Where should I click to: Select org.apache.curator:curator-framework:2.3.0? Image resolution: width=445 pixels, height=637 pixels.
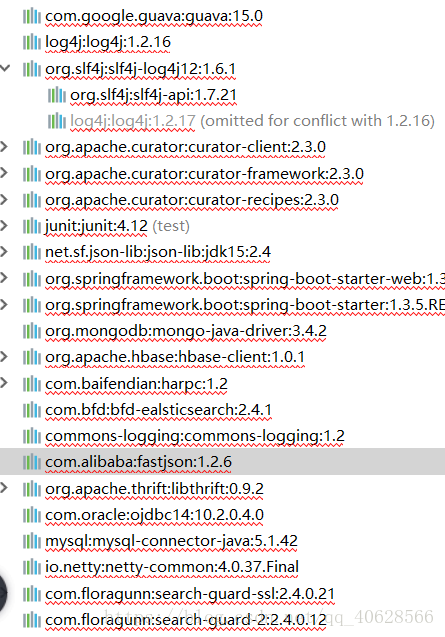[204, 173]
